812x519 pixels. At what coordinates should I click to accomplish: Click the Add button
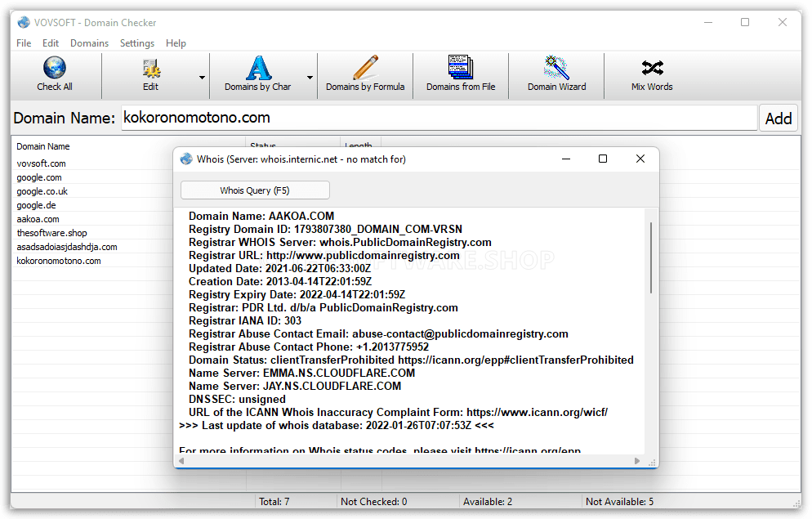pos(779,118)
